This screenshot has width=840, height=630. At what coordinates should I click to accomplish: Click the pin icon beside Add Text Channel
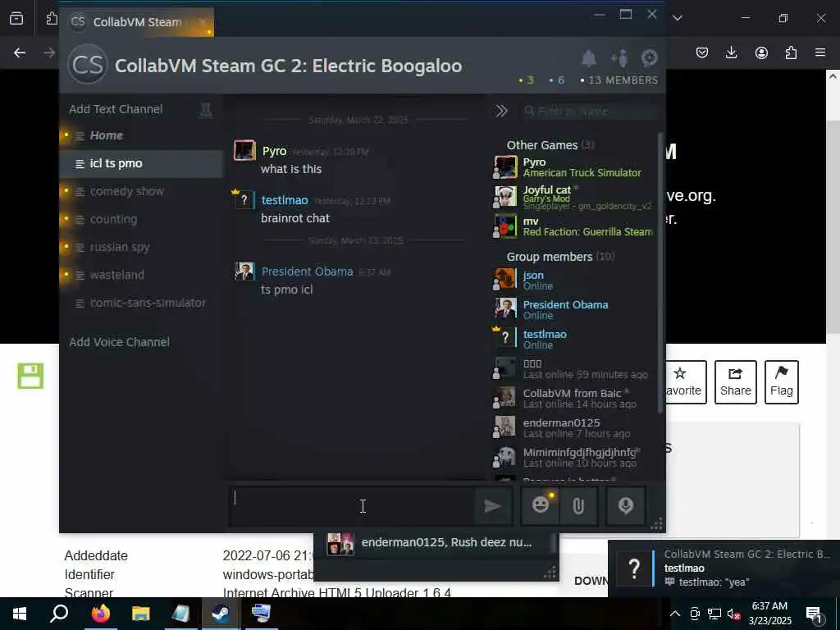(x=205, y=111)
